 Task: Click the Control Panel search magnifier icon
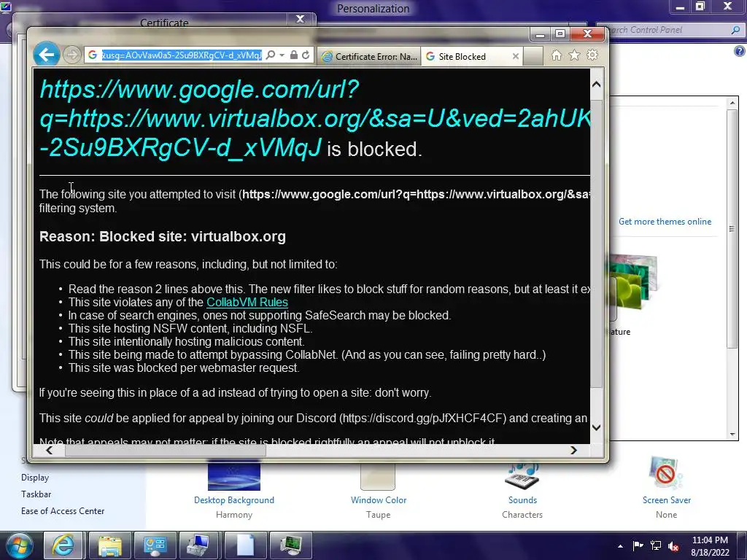pos(735,29)
